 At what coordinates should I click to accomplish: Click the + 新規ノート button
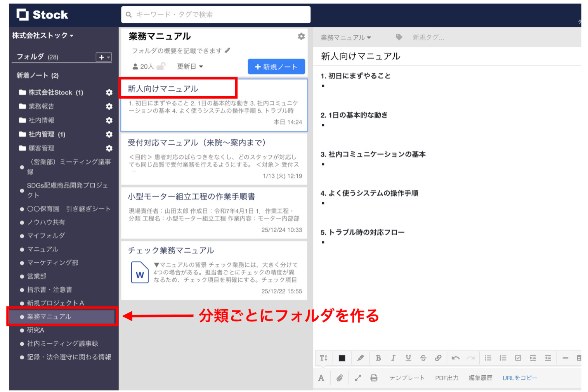click(x=276, y=67)
